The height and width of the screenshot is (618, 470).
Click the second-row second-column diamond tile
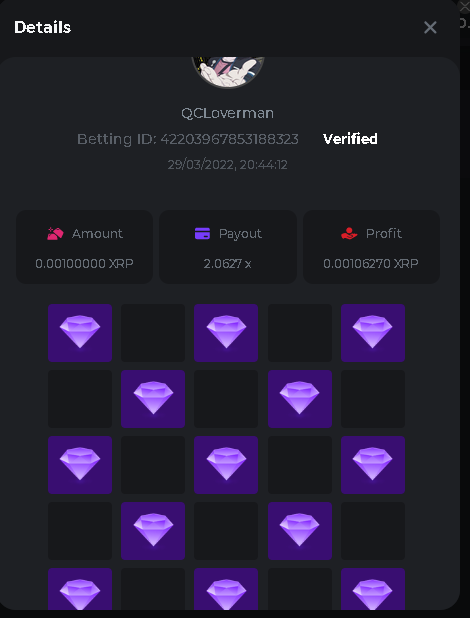(x=153, y=399)
